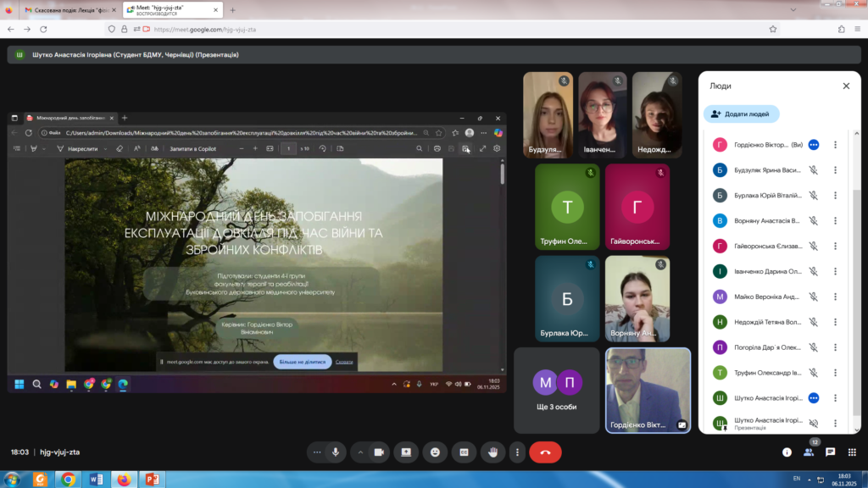This screenshot has height=488, width=868.
Task: Raise hand in the meeting
Action: tap(492, 452)
